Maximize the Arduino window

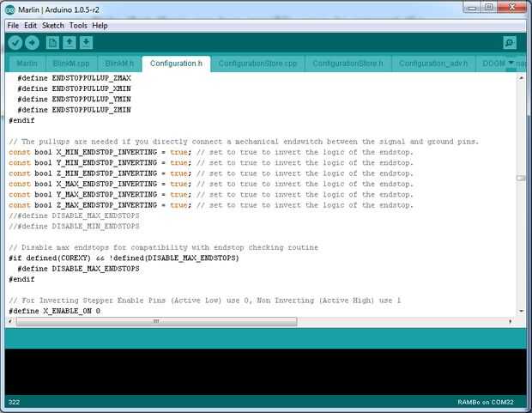pos(489,8)
